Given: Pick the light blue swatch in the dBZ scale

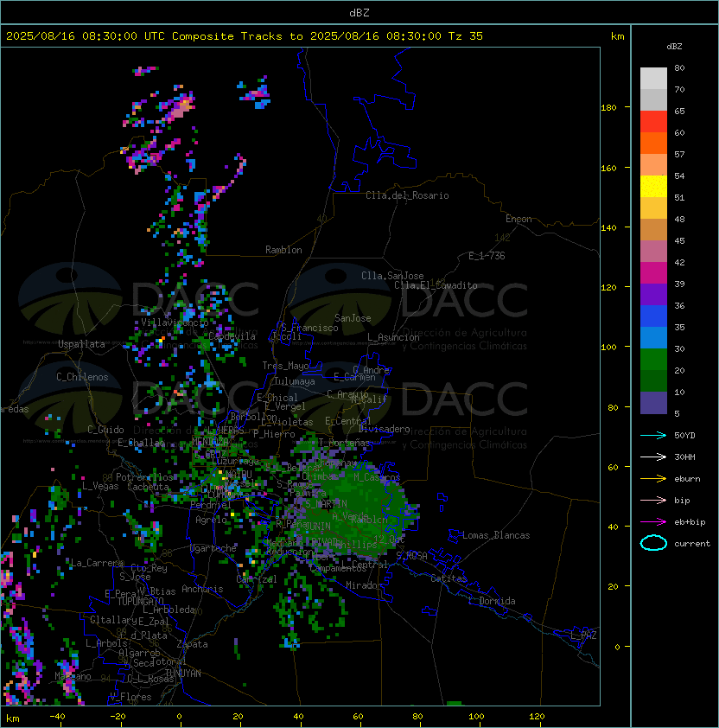Looking at the screenshot, I should pyautogui.click(x=653, y=338).
